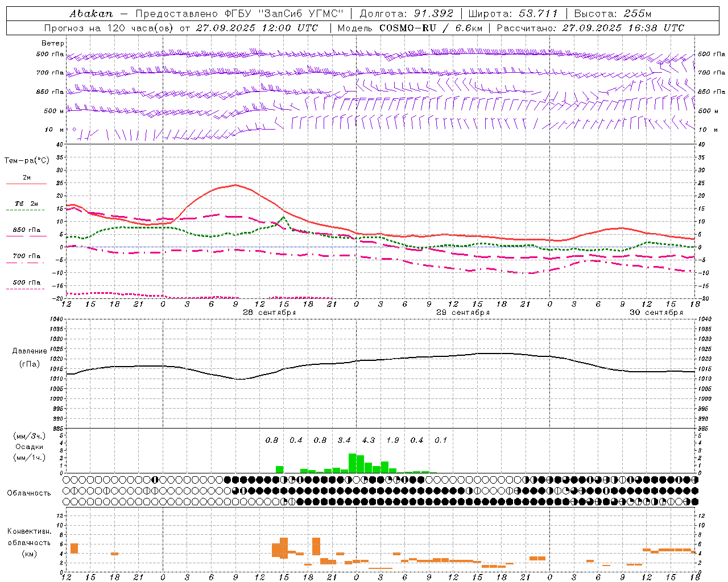Click the height value 255м
This screenshot has height=582, width=728.
(637, 13)
